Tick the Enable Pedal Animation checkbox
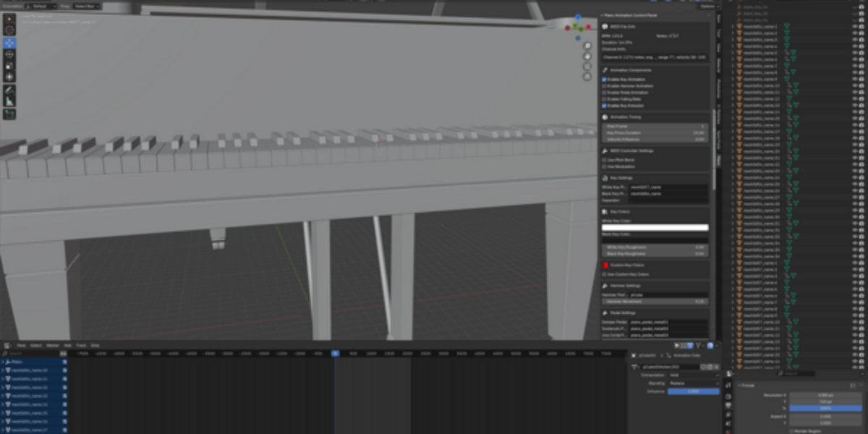 pos(605,93)
